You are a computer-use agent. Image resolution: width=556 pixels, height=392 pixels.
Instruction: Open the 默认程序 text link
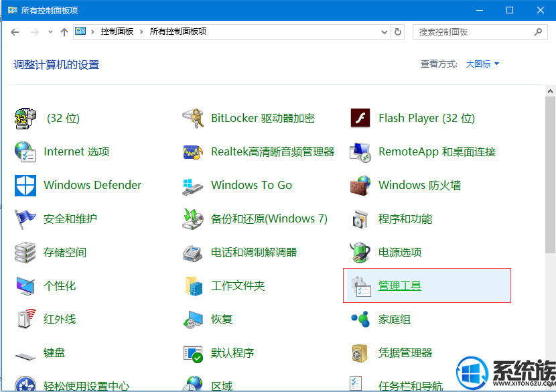tap(232, 353)
